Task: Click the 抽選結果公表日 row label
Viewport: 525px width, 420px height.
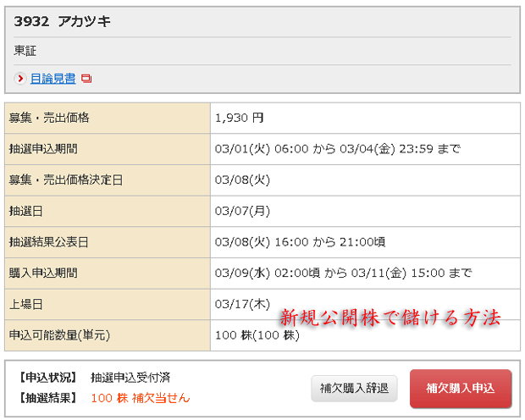Action: [49, 242]
